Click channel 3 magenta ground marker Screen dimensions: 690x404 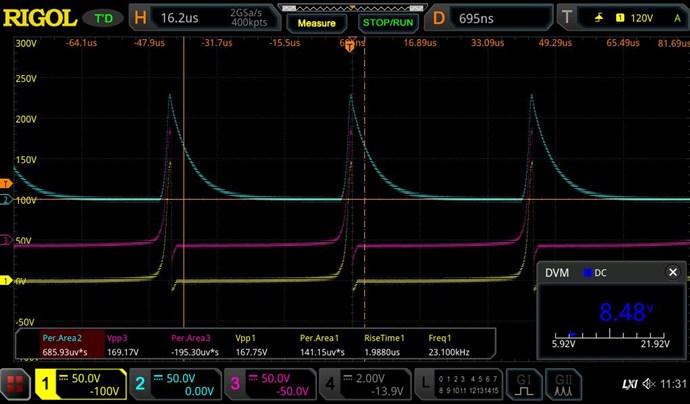[x=6, y=240]
